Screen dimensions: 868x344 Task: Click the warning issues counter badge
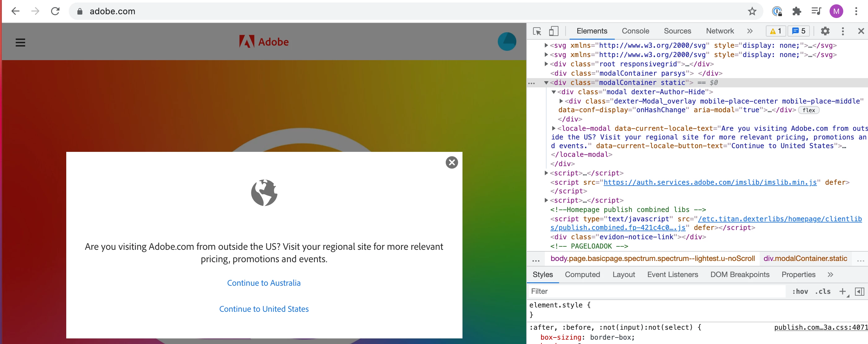coord(775,31)
